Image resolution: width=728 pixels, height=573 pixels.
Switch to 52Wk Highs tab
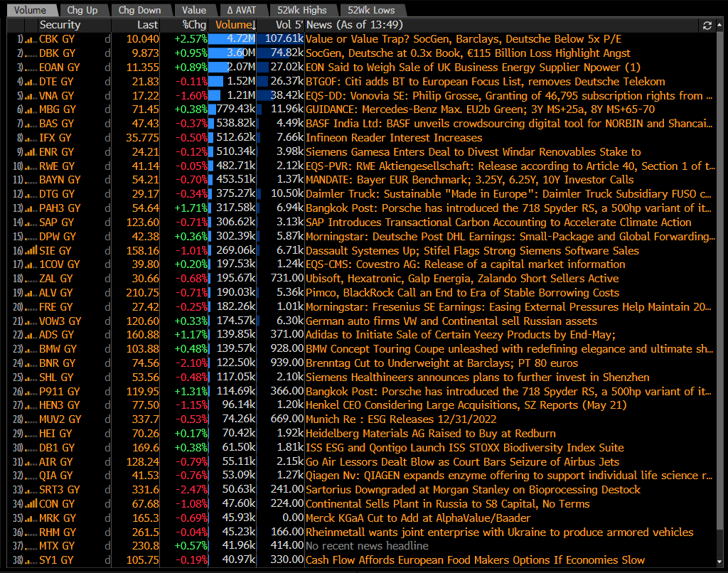coord(301,10)
